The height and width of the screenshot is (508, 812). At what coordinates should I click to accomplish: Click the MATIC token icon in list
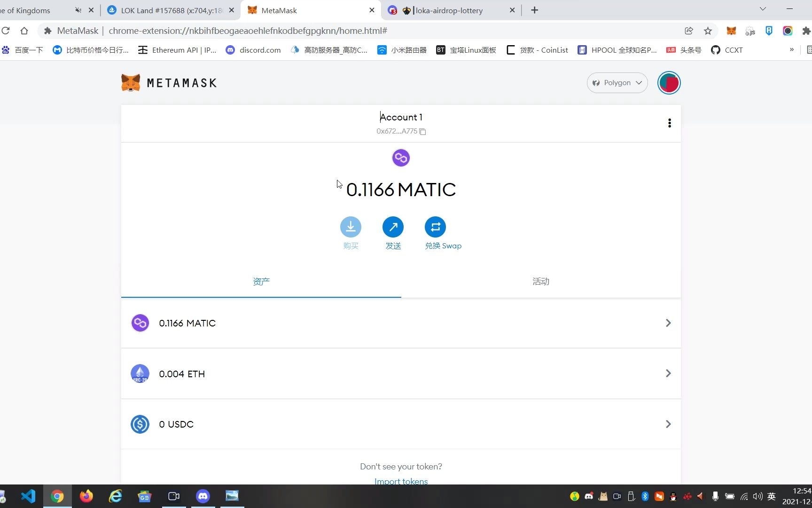[x=140, y=323]
